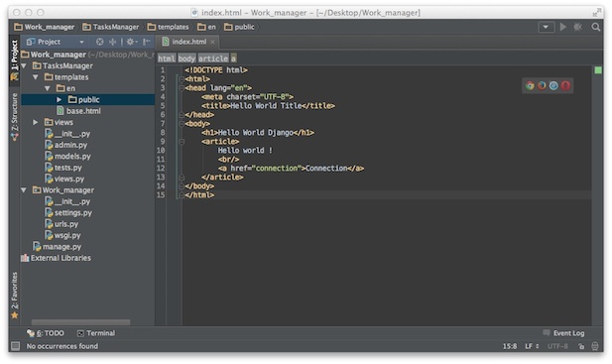The height and width of the screenshot is (364, 612).
Task: Select admin.py file
Action: coord(66,145)
